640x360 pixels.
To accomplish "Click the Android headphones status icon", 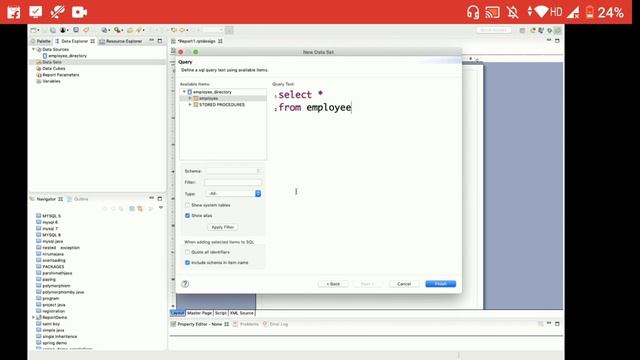I will coord(473,12).
